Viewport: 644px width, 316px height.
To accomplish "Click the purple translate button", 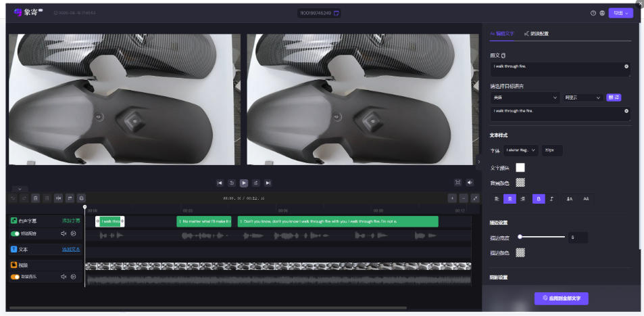I will pos(614,97).
